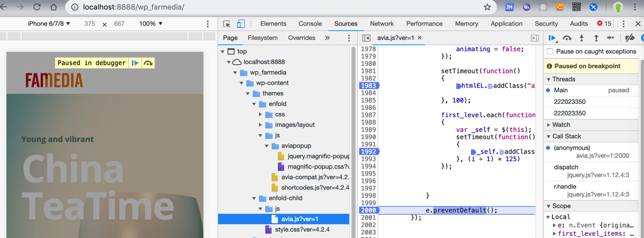This screenshot has height=238, width=644.
Task: Edit the viewport height 667 field
Action: coord(119,24)
